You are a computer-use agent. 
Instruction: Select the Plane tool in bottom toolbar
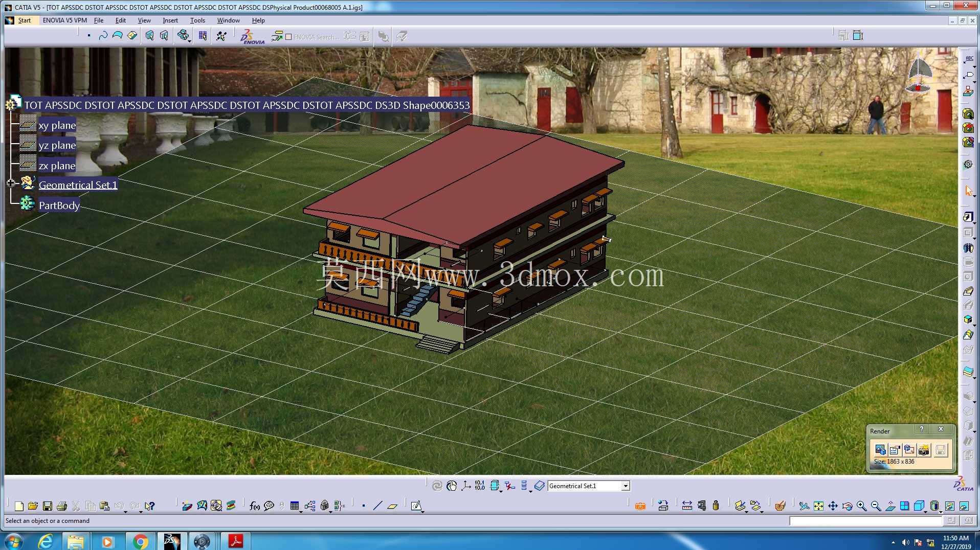(x=392, y=506)
